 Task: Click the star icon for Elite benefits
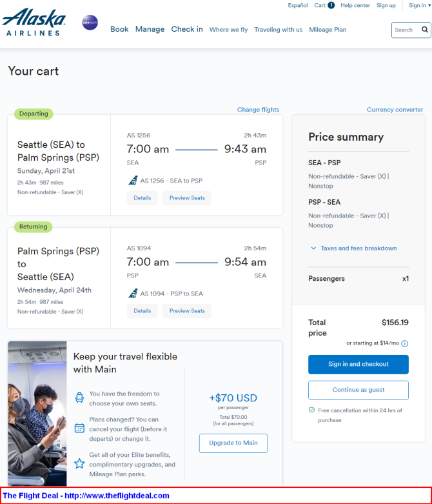(79, 463)
